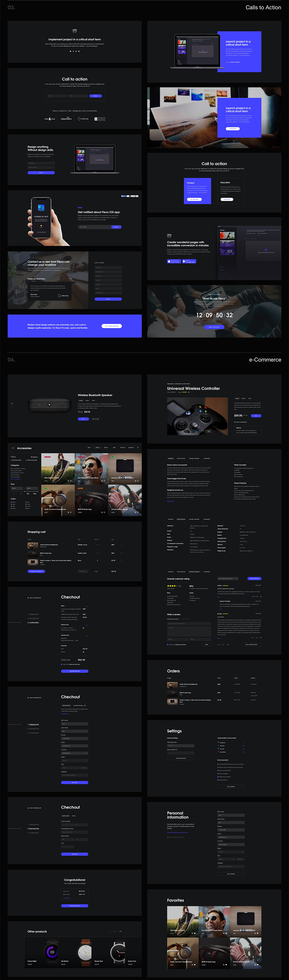Click the Facebook icon in linked profiles

[x=218, y=742]
